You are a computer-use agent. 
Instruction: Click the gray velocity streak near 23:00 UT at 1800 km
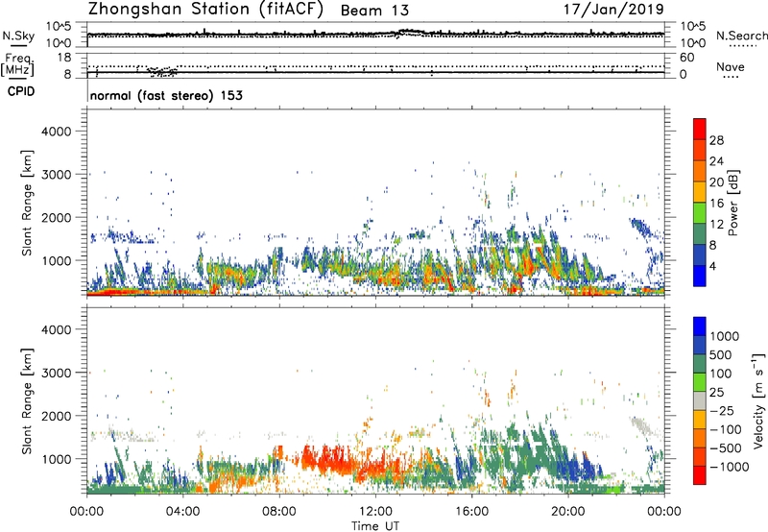point(642,425)
